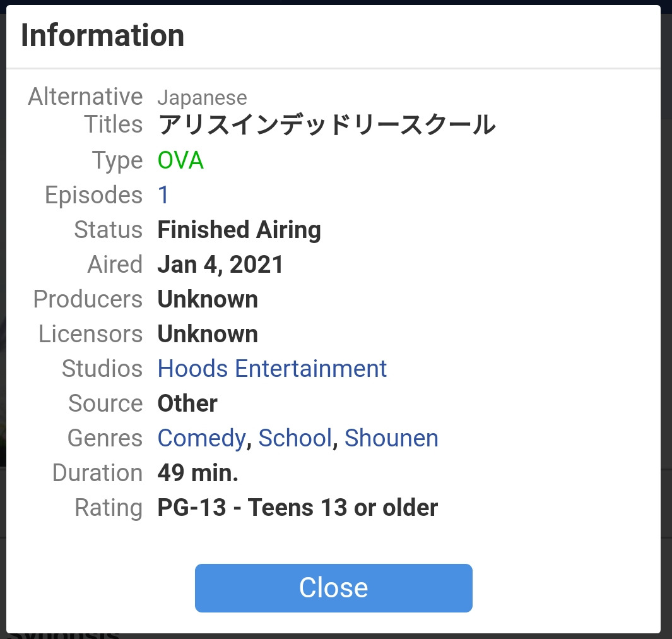
Task: Click the Alternative Titles label
Action: tap(85, 110)
